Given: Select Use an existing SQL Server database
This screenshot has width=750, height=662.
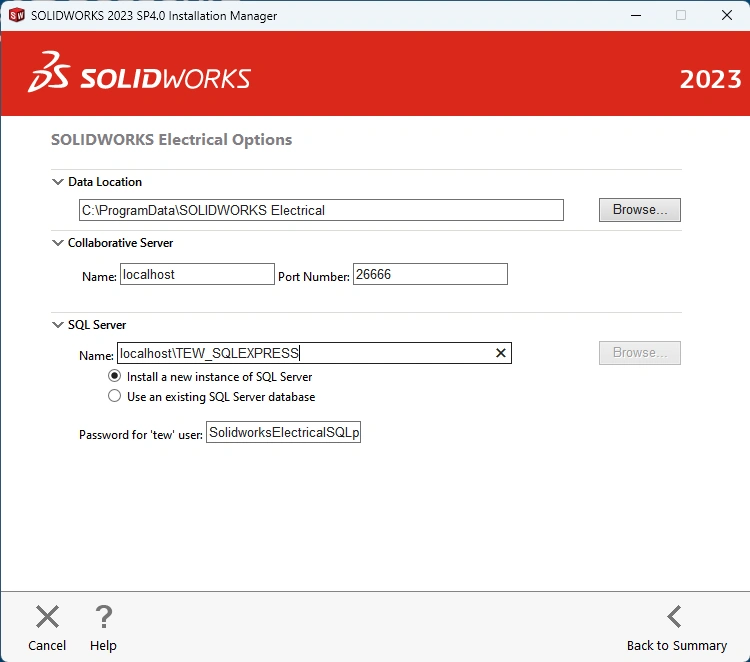Looking at the screenshot, I should coord(114,396).
